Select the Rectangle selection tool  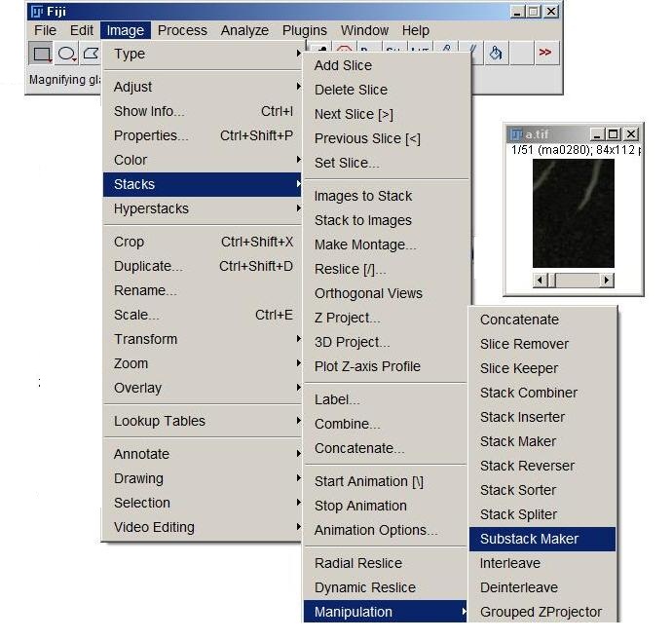coord(41,54)
